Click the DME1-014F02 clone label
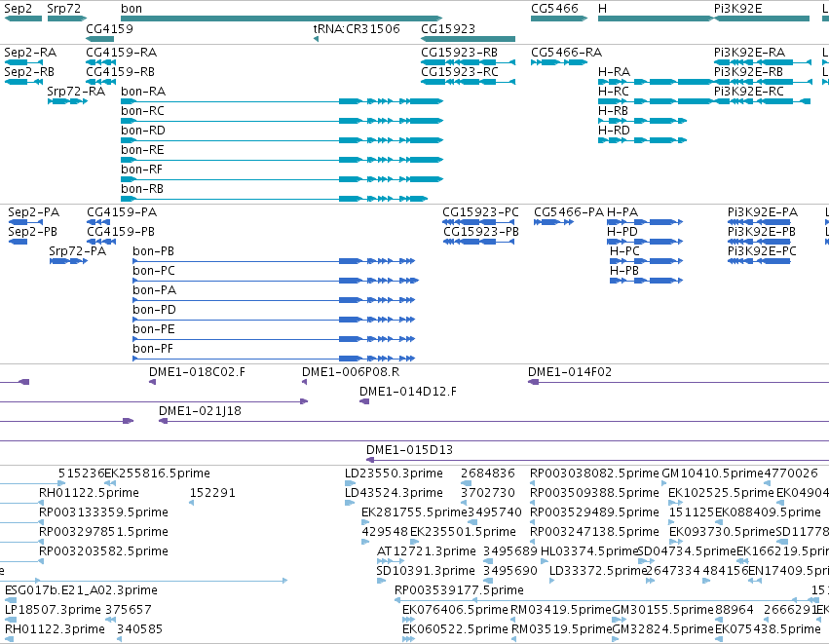829x644 pixels. [570, 372]
